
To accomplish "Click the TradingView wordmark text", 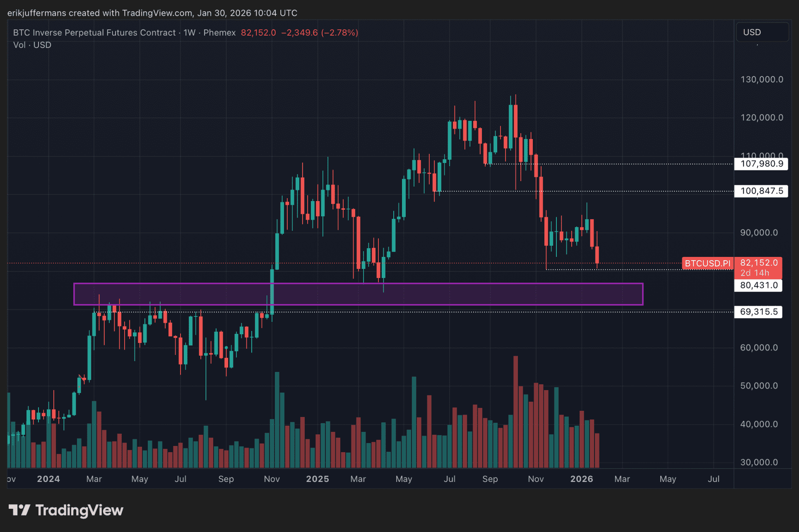I will click(x=79, y=510).
